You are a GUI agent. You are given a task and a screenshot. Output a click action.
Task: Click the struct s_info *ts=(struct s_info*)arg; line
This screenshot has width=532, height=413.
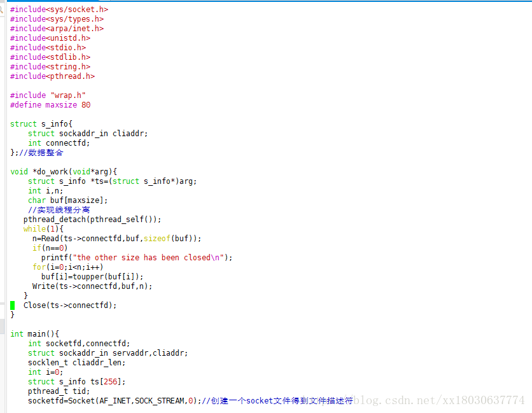pyautogui.click(x=112, y=181)
